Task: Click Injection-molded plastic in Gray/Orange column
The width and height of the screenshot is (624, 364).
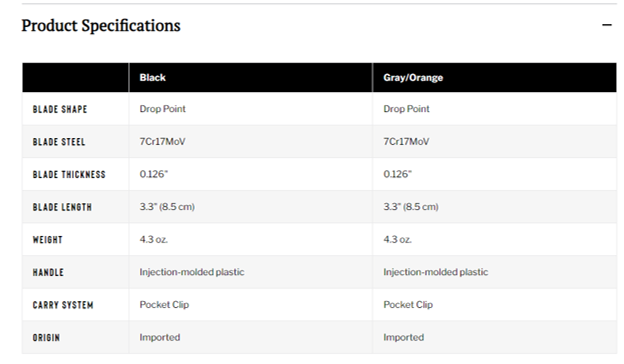Action: pos(436,272)
